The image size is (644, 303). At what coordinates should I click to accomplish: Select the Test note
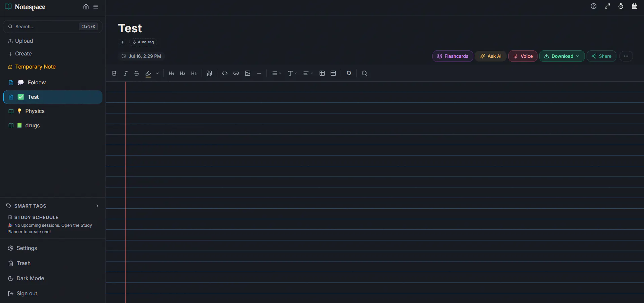click(53, 97)
